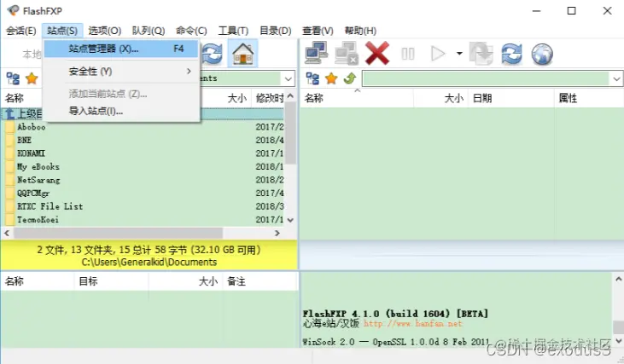Open the 会话(E) menu

point(21,31)
